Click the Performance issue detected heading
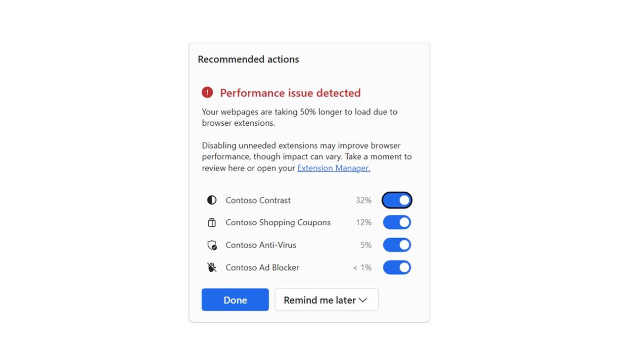 click(x=290, y=93)
